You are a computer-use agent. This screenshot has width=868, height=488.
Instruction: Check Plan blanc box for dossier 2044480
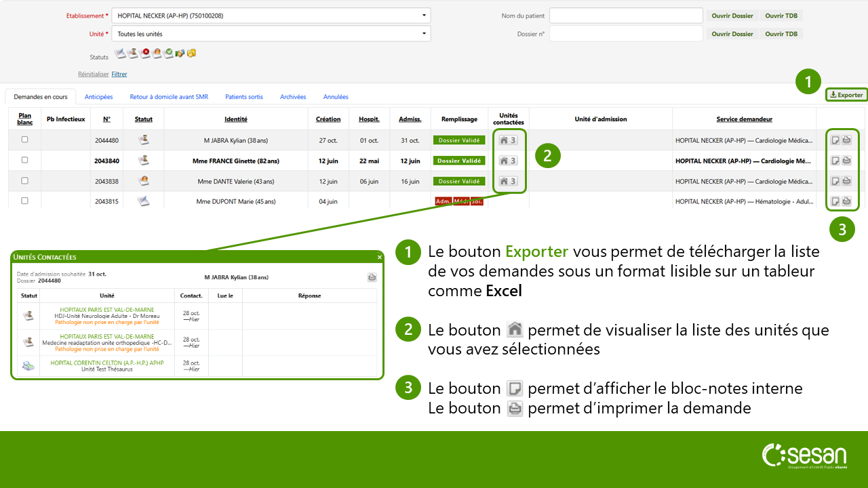pyautogui.click(x=25, y=140)
